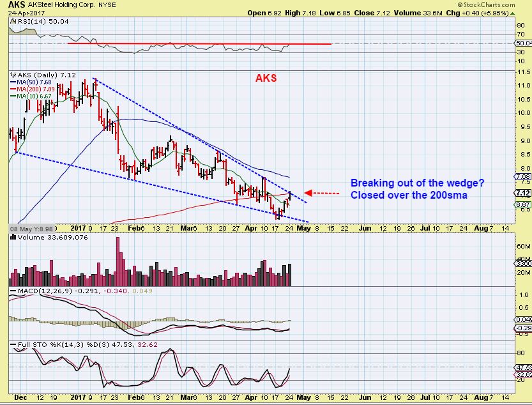532x405 pixels.
Task: Click the black line marker before Full STO
Action: (13, 344)
